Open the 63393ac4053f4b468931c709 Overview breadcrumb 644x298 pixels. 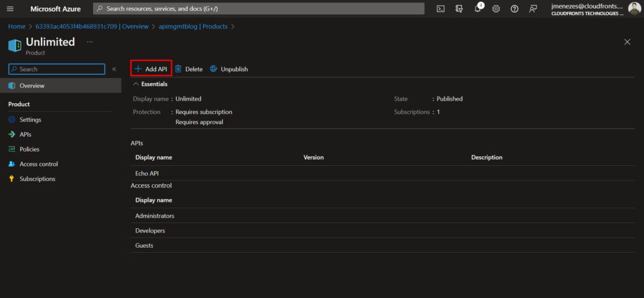92,26
